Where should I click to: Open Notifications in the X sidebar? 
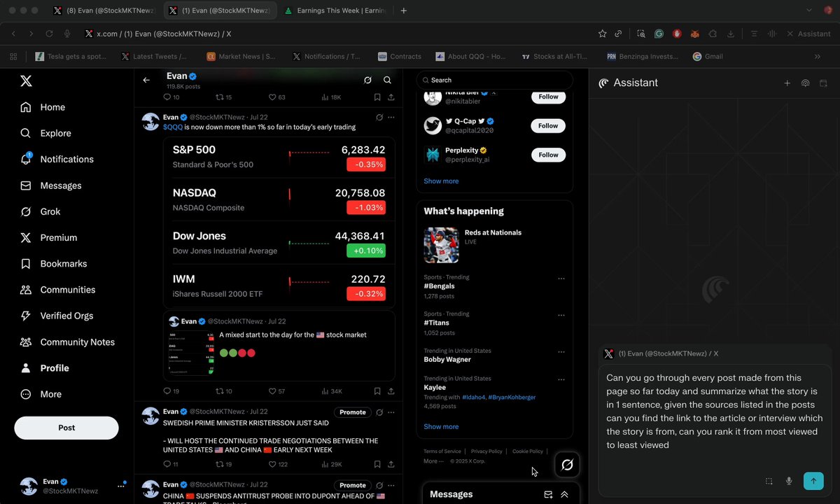click(57, 159)
